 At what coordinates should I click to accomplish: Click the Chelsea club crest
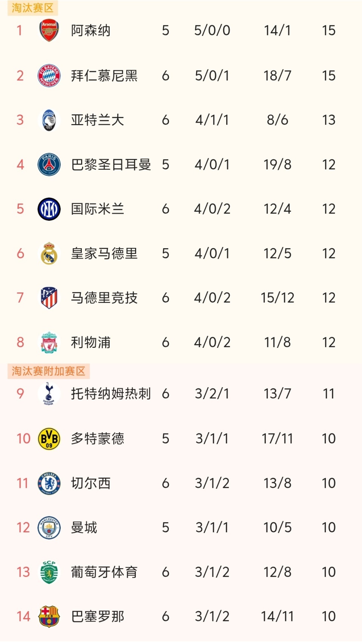pos(49,483)
